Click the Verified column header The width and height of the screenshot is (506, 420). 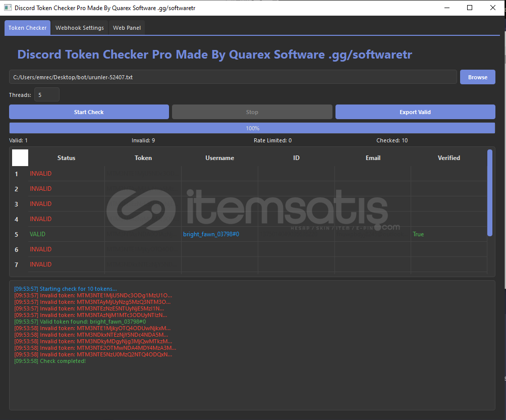(x=449, y=158)
